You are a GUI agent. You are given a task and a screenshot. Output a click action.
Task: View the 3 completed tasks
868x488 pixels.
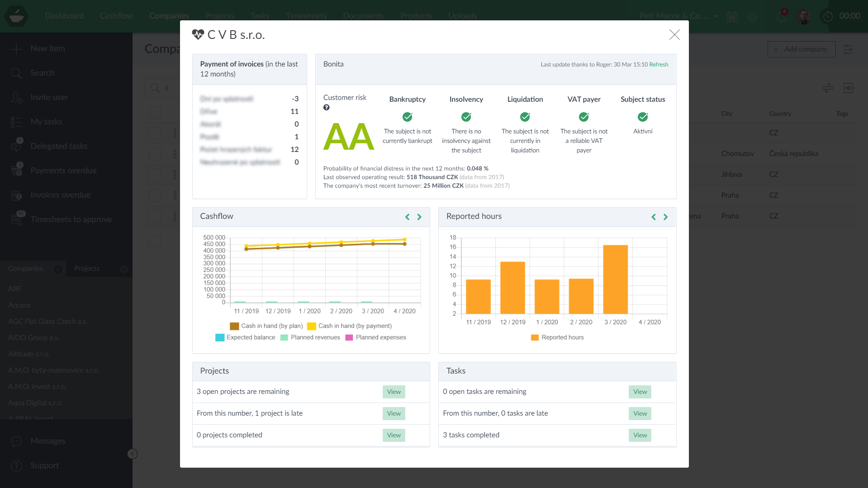pos(640,435)
